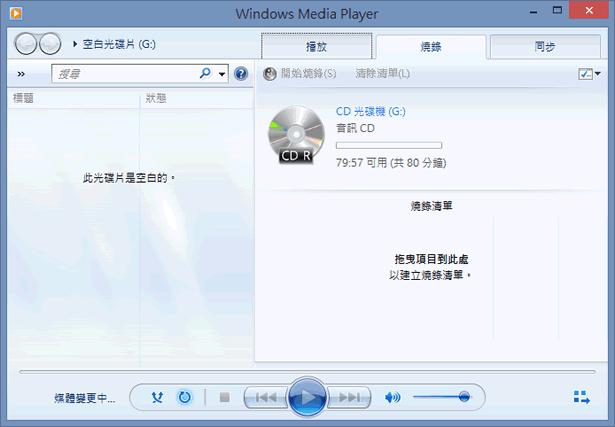Click the stop button

click(224, 398)
